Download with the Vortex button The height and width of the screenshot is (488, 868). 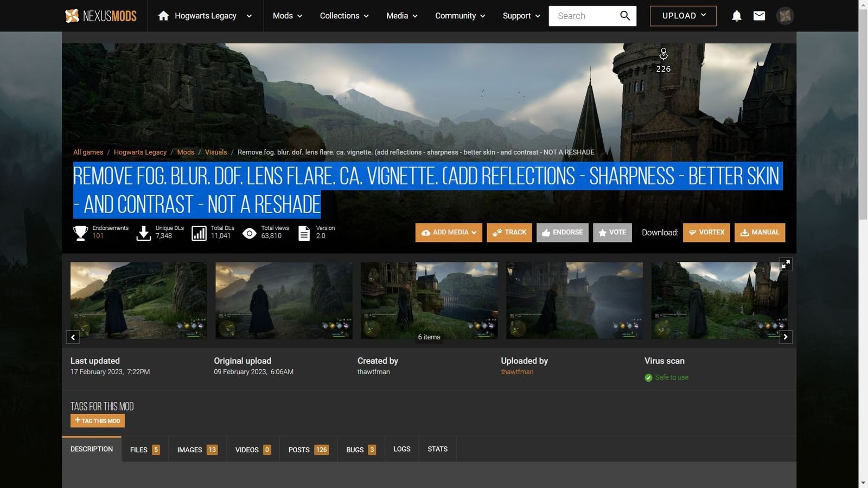[x=706, y=233]
